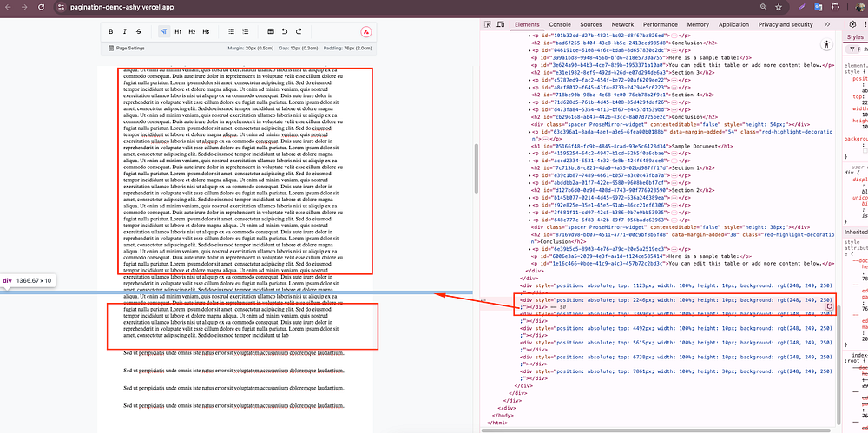Screen dimensions: 868x433
Task: Click the site information icon beside the URL
Action: tap(62, 8)
